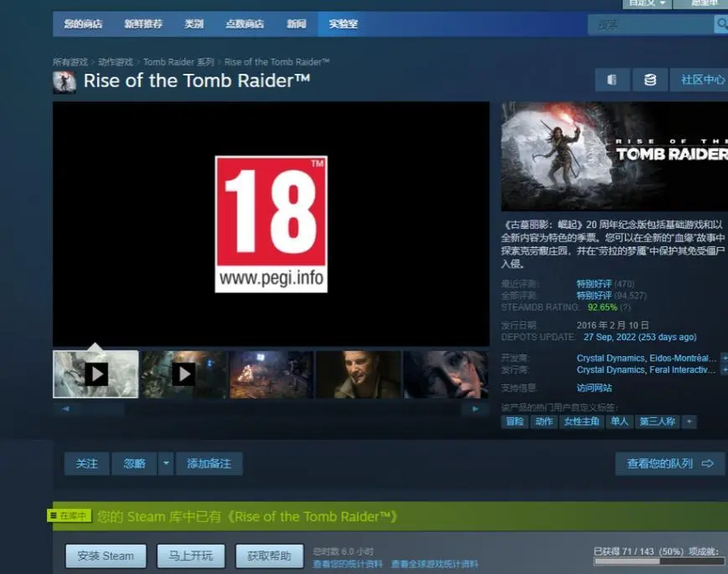This screenshot has width=728, height=574.
Task: Open the Rise of the Tomb Raider™ breadcrumb
Action: [x=276, y=62]
